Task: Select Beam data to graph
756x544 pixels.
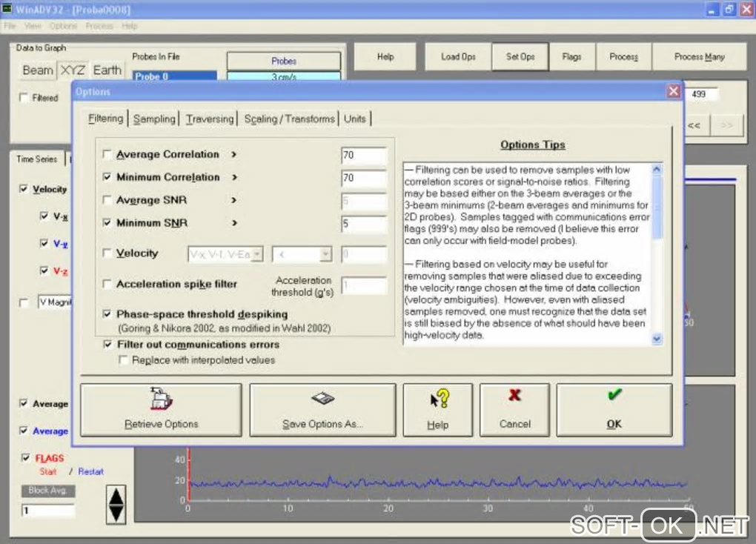Action: [x=38, y=70]
